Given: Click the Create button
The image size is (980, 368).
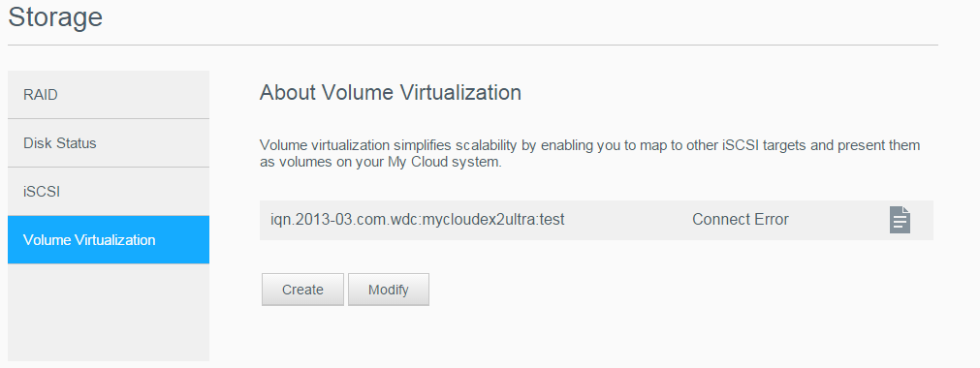Looking at the screenshot, I should point(302,290).
